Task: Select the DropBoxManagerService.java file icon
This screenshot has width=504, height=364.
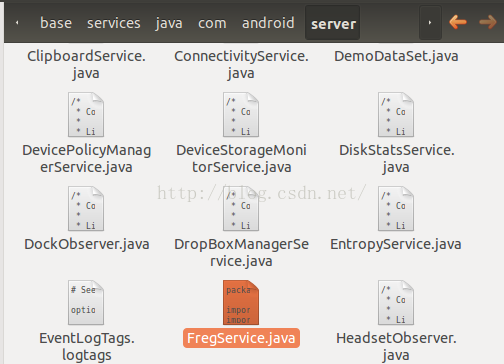Action: coord(241,208)
